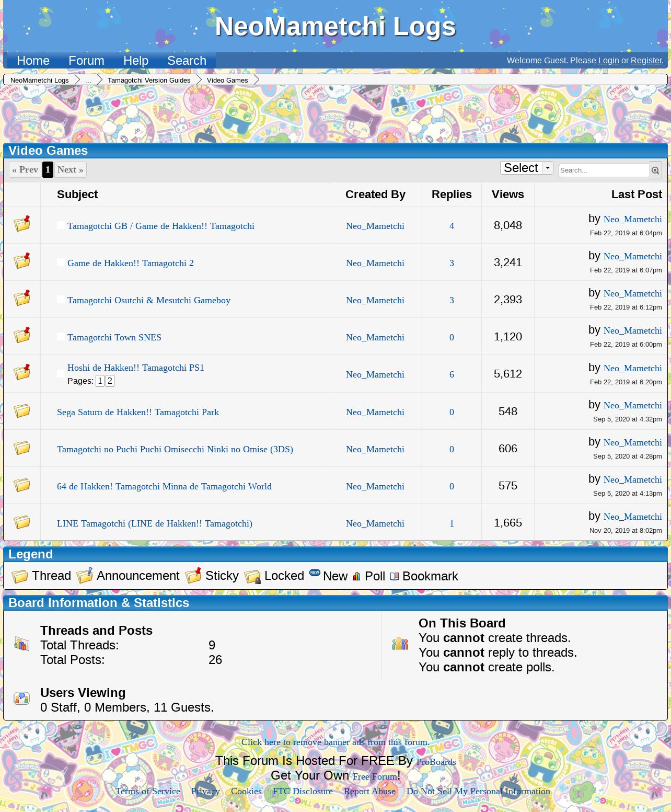Click the « Prev pagination button
Image resolution: width=671 pixels, height=812 pixels.
pos(25,169)
